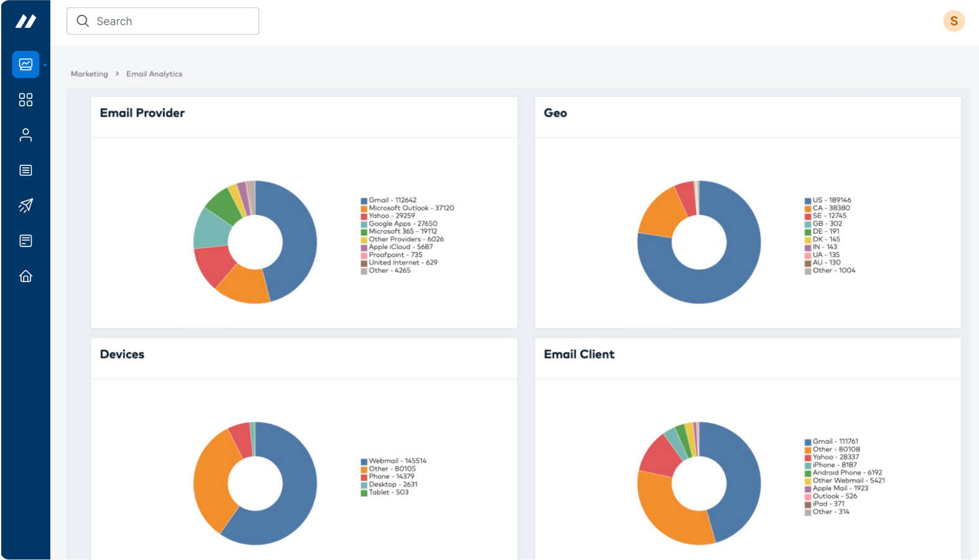This screenshot has width=979, height=560.
Task: Click Microsoft 365 - 19112 legend entry
Action: (x=399, y=231)
